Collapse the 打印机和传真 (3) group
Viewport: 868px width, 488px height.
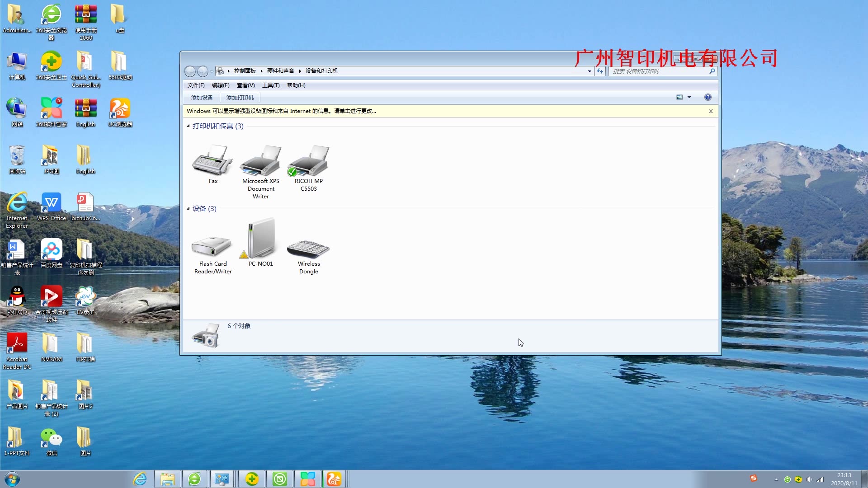point(188,126)
